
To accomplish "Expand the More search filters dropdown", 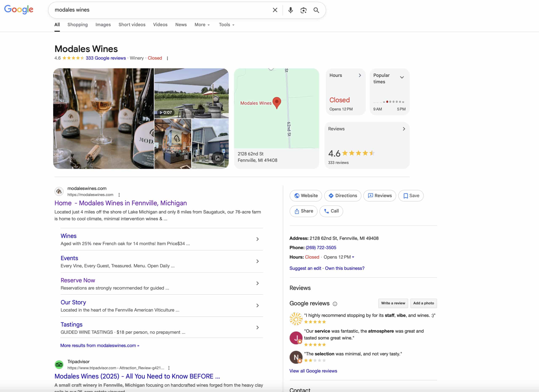I will 202,25.
